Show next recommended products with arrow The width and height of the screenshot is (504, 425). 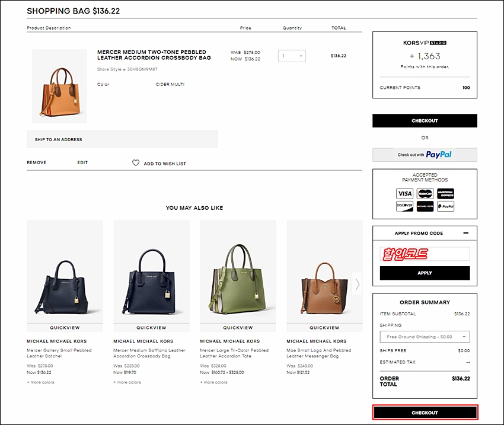(357, 284)
